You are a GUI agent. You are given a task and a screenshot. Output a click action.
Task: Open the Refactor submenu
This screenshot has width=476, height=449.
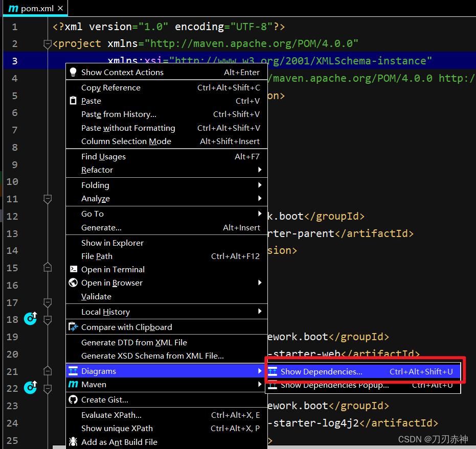click(260, 170)
